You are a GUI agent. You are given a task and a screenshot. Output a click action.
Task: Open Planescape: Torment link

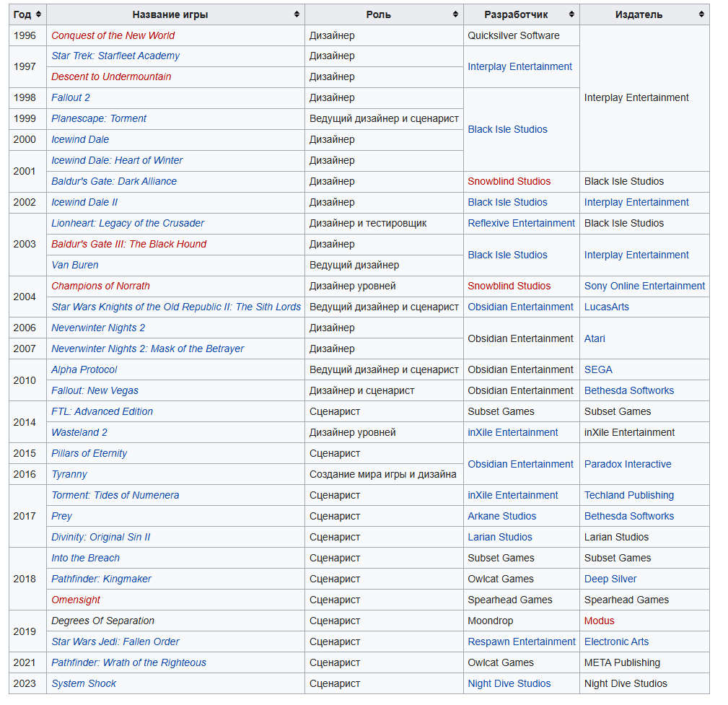pos(98,118)
